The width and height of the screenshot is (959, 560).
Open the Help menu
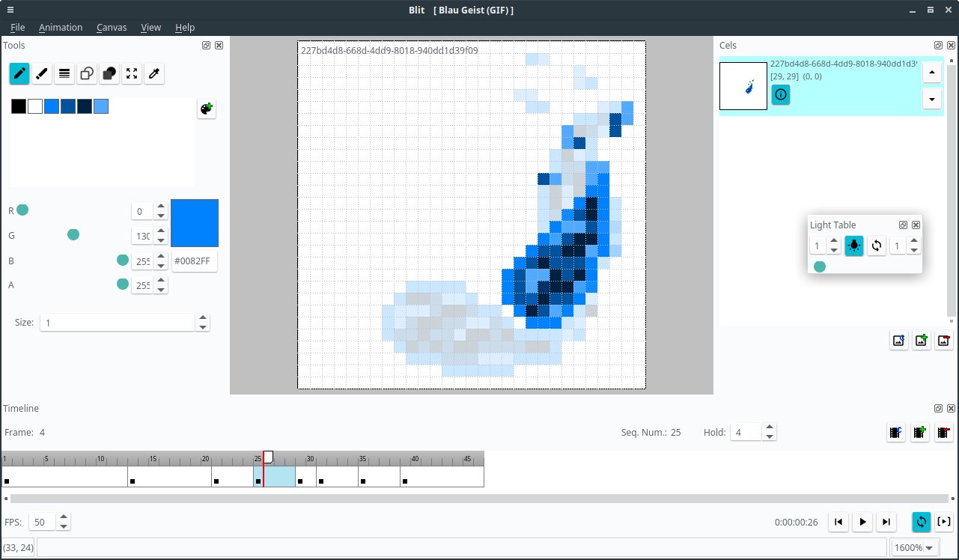click(x=185, y=27)
